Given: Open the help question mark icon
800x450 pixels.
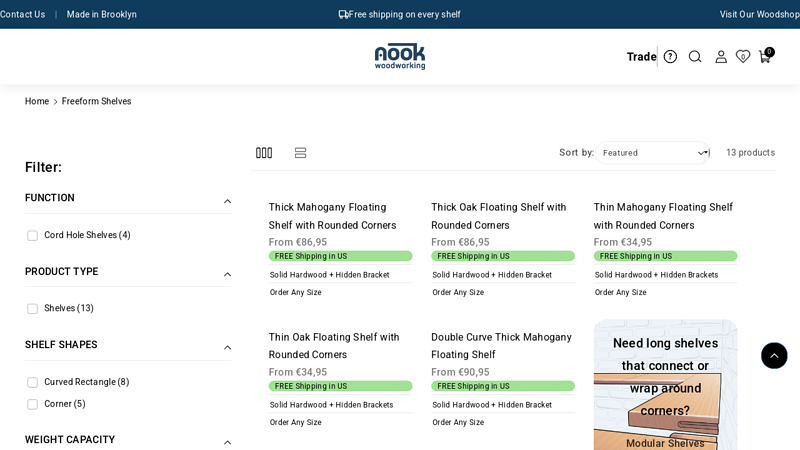Looking at the screenshot, I should (670, 57).
